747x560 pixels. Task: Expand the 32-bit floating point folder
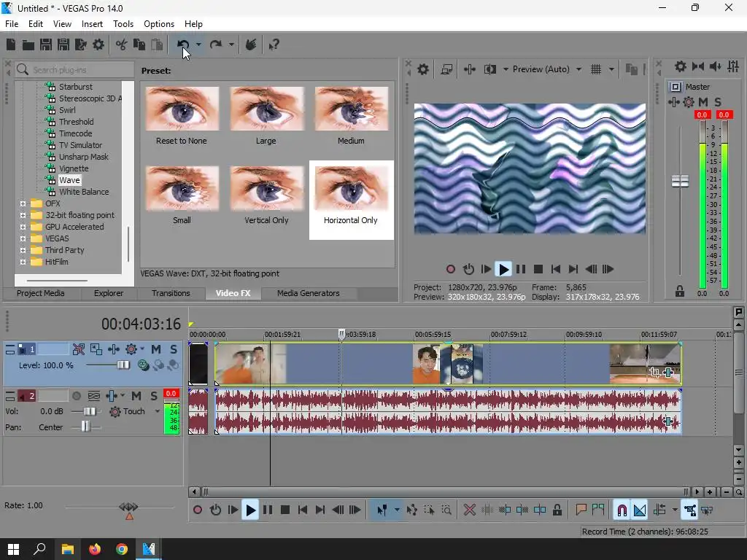click(x=23, y=215)
